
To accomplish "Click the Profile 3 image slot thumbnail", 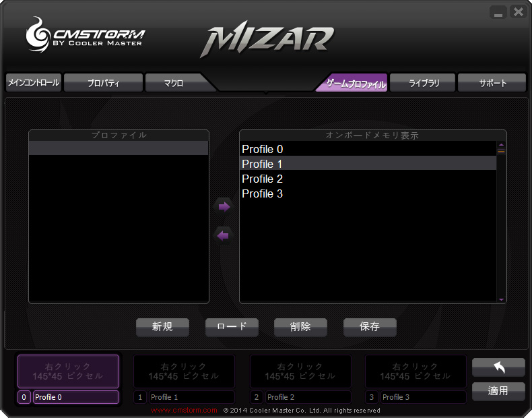I will click(415, 371).
